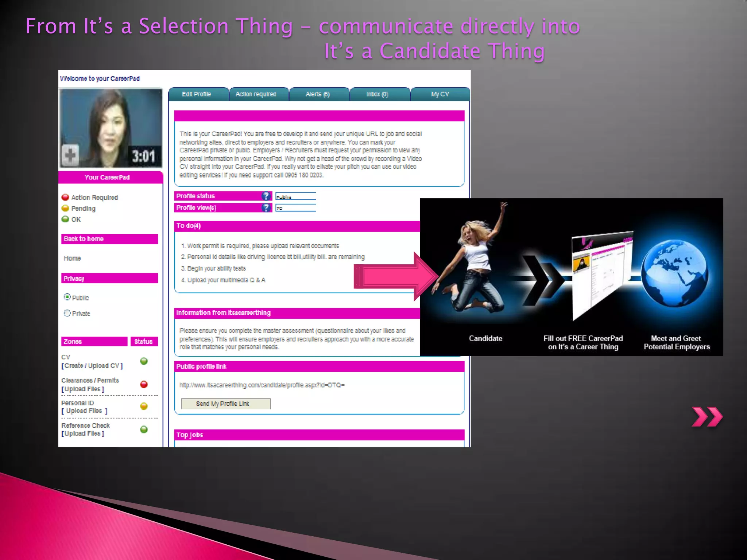Open Upload Files under Clearances / Permits
This screenshot has height=560, width=747.
[x=83, y=389]
